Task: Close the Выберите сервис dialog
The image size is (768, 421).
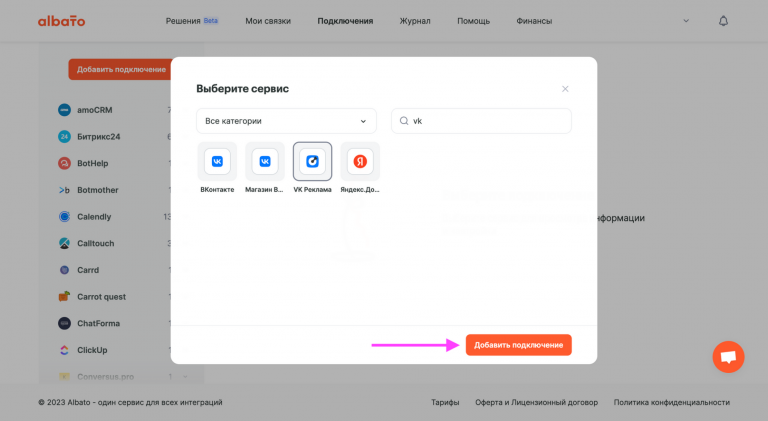Action: 565,89
